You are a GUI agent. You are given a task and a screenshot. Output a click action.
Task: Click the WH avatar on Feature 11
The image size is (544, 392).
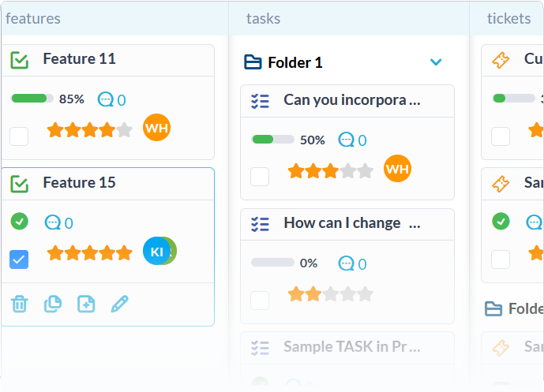157,128
